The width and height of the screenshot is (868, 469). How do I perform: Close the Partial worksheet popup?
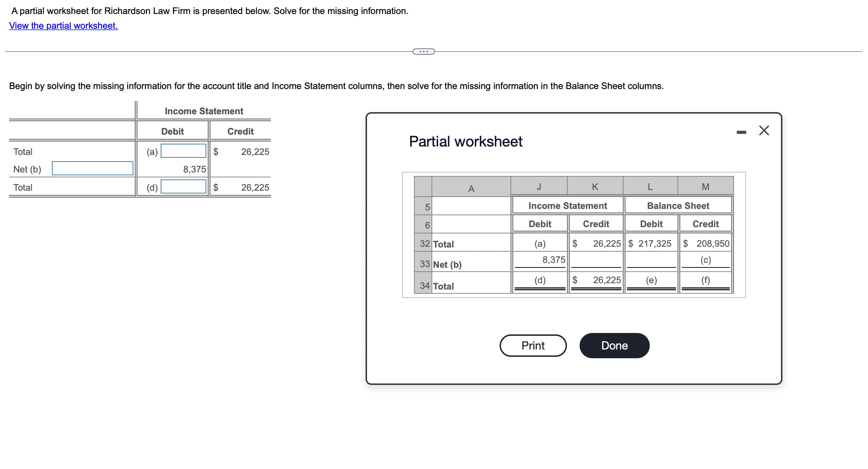[x=763, y=130]
